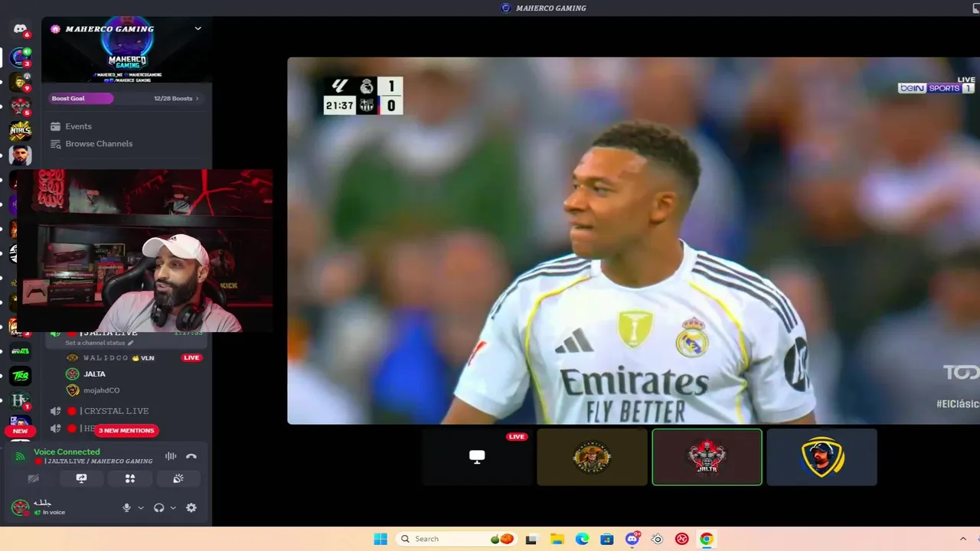This screenshot has width=980, height=551.
Task: Select the LIVE screen-share tile
Action: (x=477, y=457)
